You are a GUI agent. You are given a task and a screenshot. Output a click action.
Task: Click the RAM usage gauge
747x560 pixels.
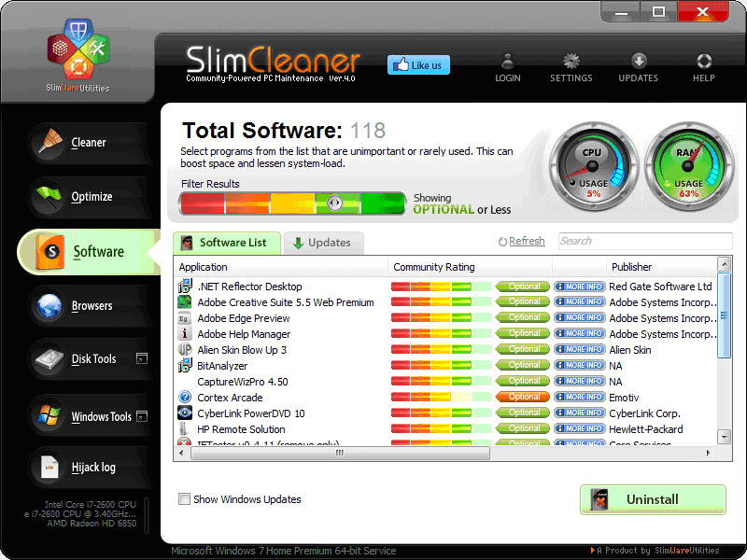[x=688, y=167]
